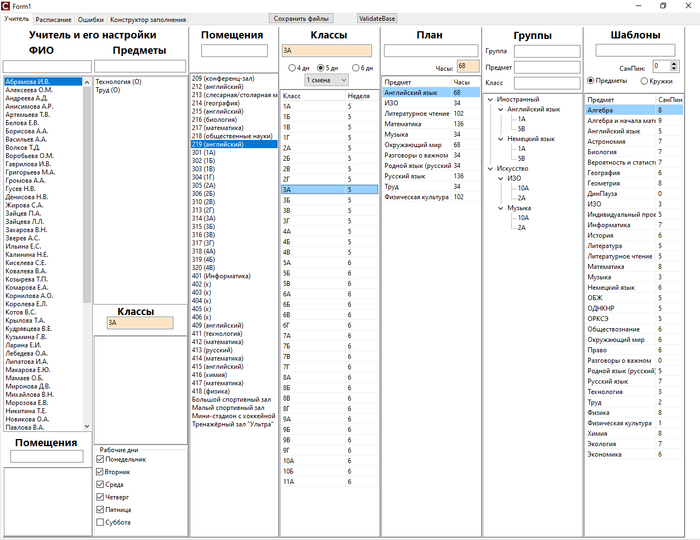Select subject Технология (0)

point(118,82)
